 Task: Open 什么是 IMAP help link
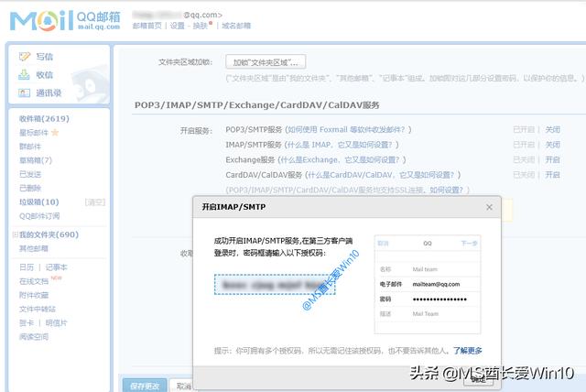340,145
